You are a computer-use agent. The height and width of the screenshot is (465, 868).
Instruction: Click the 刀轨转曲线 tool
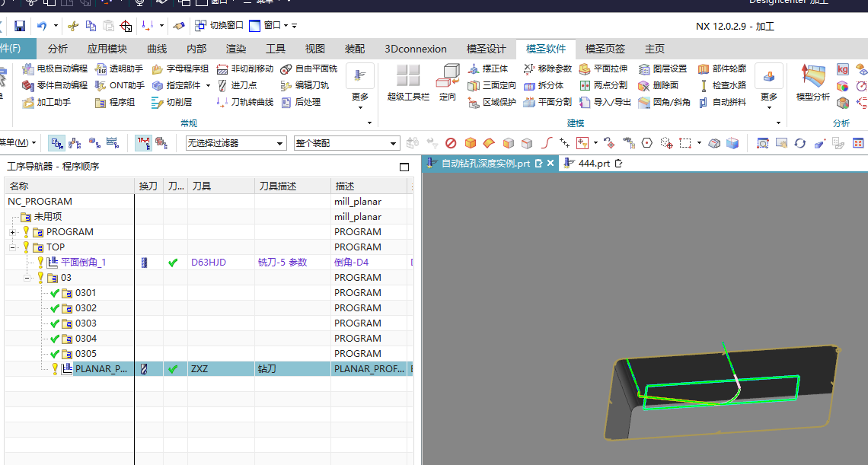click(x=245, y=103)
